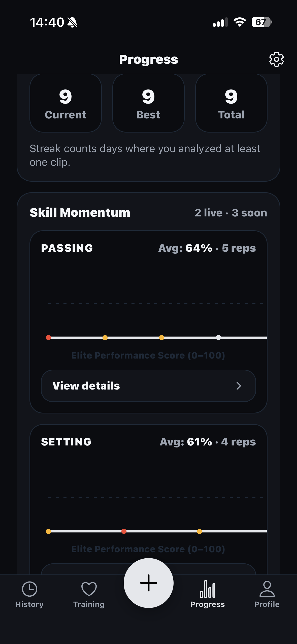This screenshot has width=297, height=644.
Task: Tap the Wi-Fi status icon
Action: pos(240,22)
